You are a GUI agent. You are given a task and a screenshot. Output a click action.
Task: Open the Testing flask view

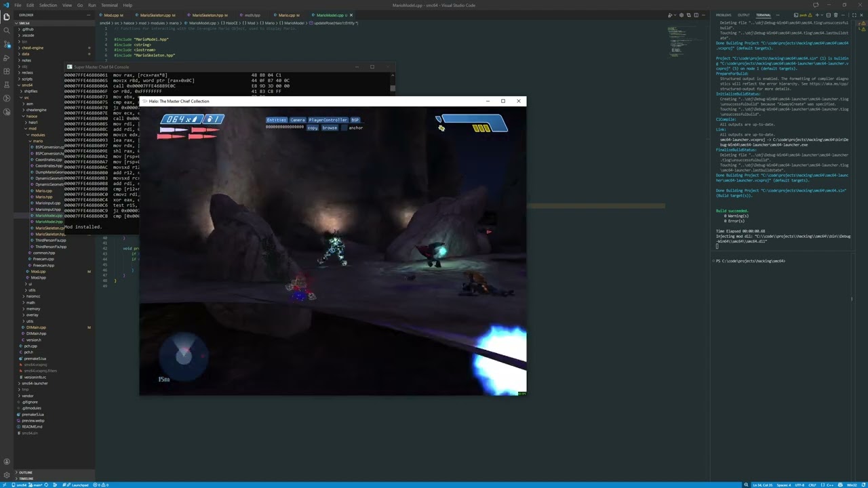(x=7, y=84)
